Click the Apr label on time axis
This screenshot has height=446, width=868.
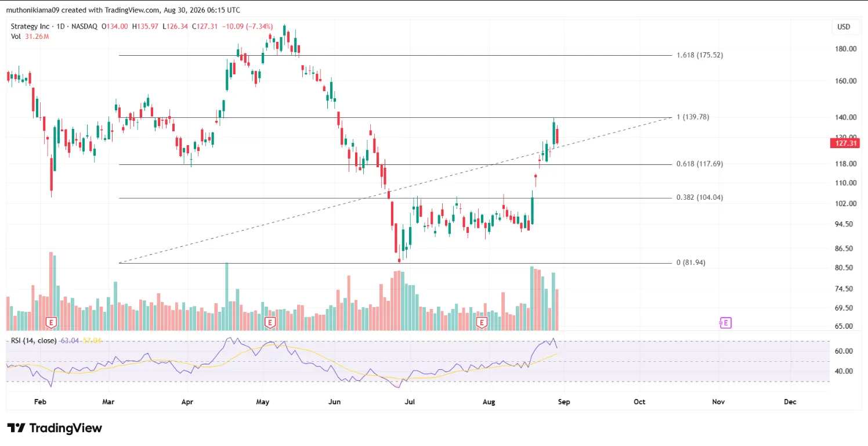[x=187, y=402]
